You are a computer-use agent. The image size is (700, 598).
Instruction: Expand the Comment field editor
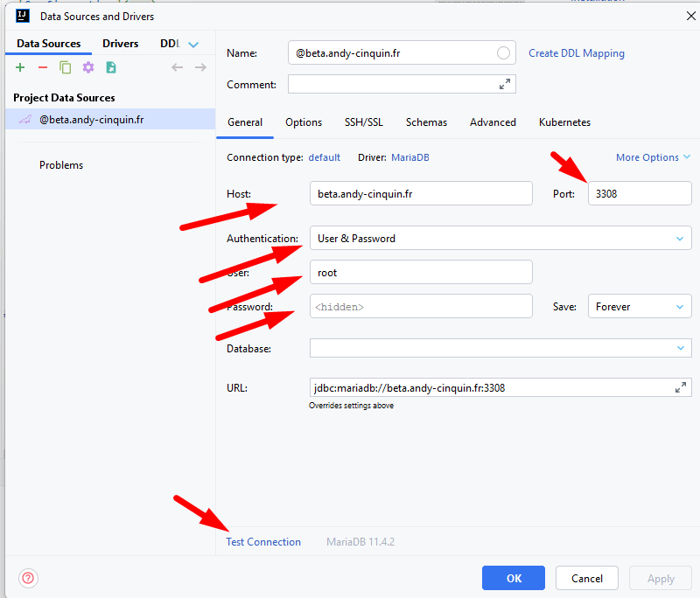tap(505, 84)
